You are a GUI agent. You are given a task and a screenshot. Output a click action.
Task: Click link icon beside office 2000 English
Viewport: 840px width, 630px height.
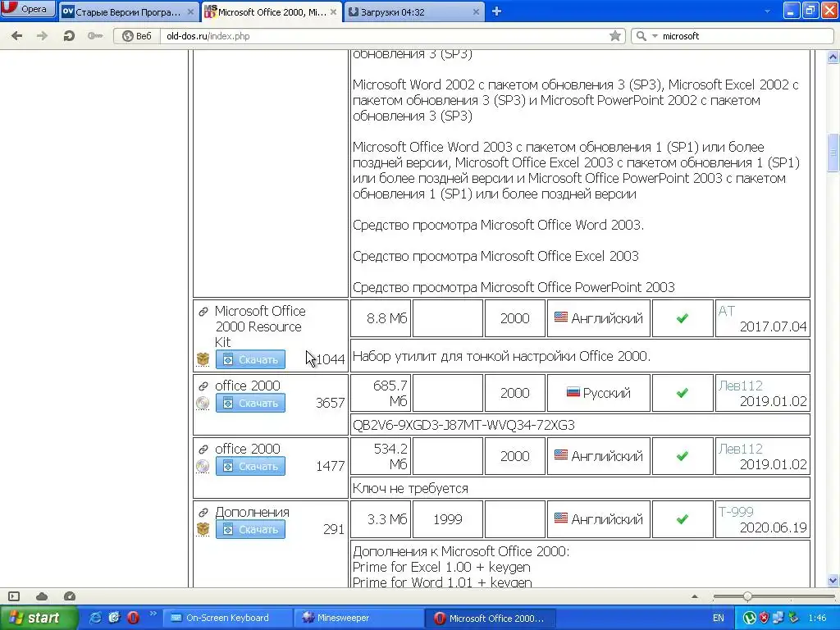coord(203,449)
